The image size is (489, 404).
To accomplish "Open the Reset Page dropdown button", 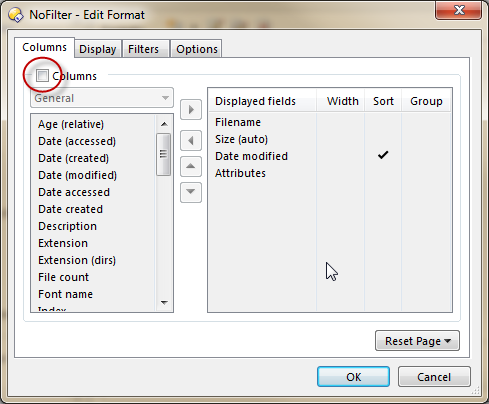I will coord(417,341).
